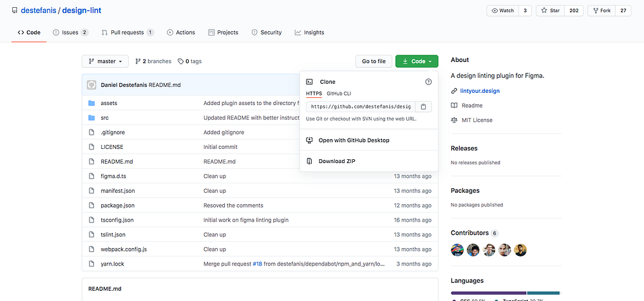Open the clone help question mark icon
Screen dimensions: 644x301
[x=428, y=82]
